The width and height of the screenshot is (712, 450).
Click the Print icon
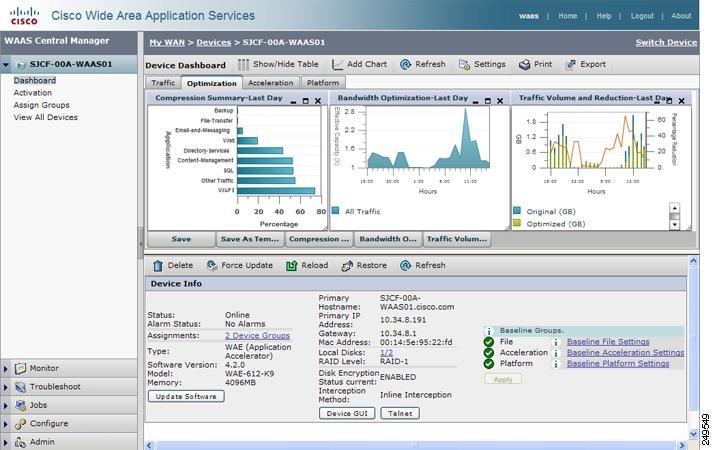524,65
